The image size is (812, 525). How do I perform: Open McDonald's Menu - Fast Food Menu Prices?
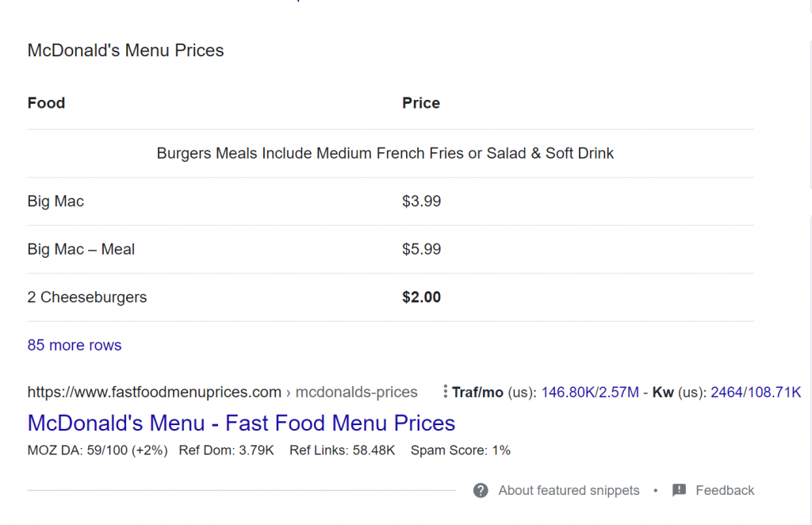241,423
